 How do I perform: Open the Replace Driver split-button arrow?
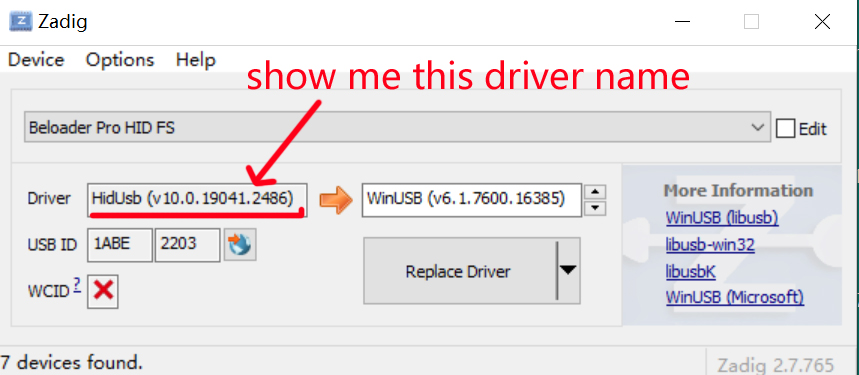click(569, 271)
